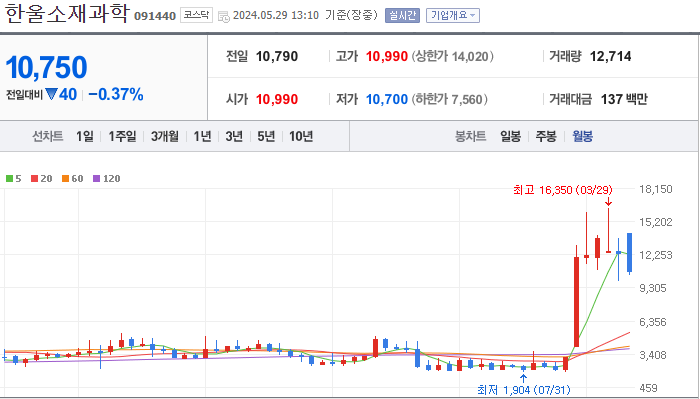Image resolution: width=700 pixels, height=399 pixels.
Task: Click the 시가 value 10,990
Action: (x=277, y=99)
